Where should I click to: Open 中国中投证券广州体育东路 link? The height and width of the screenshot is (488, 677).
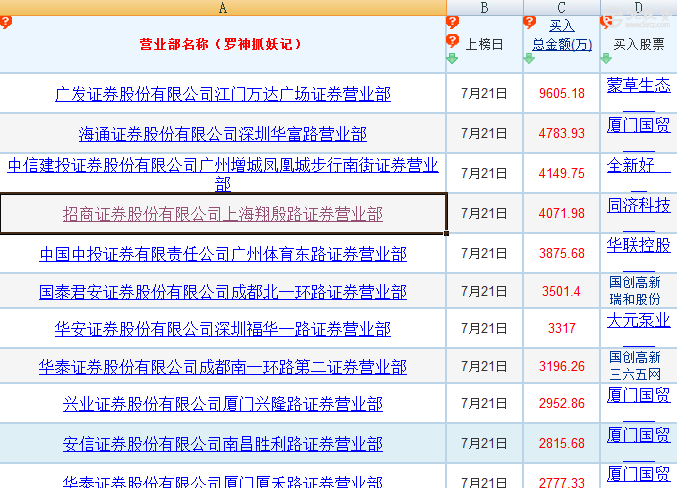point(223,254)
